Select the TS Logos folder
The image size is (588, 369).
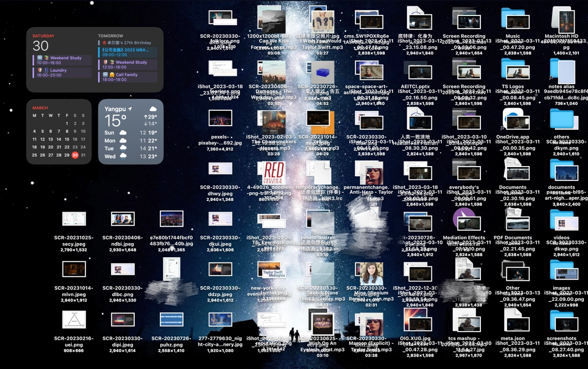tap(513, 69)
